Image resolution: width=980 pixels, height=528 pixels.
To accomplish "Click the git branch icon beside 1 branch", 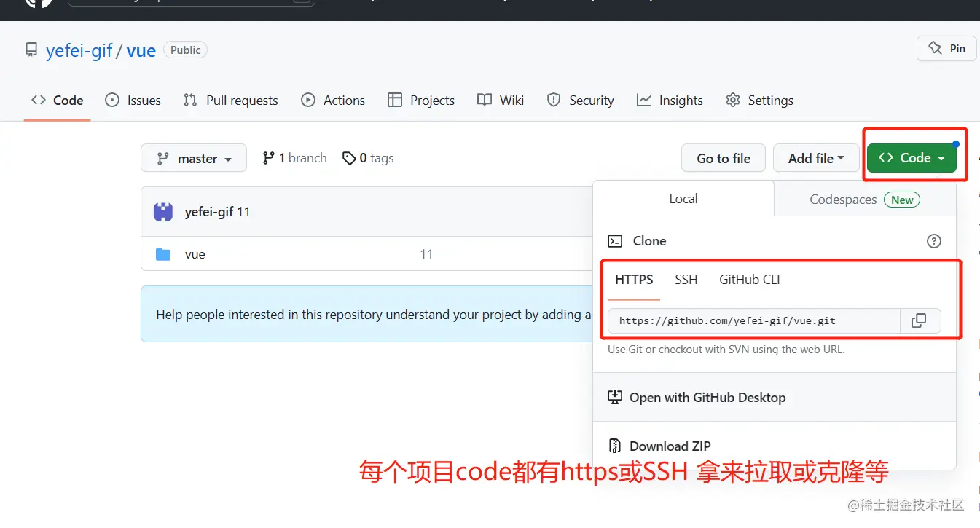I will [268, 158].
